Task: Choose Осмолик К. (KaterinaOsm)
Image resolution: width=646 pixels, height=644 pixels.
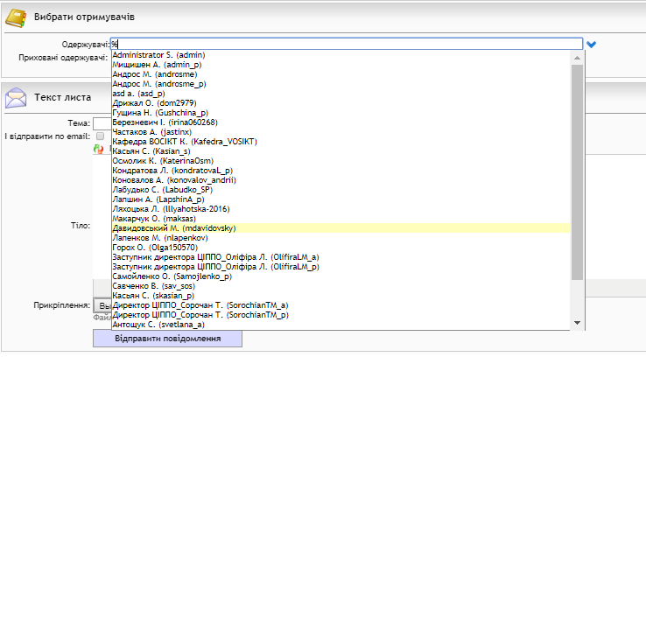Action: coord(341,161)
